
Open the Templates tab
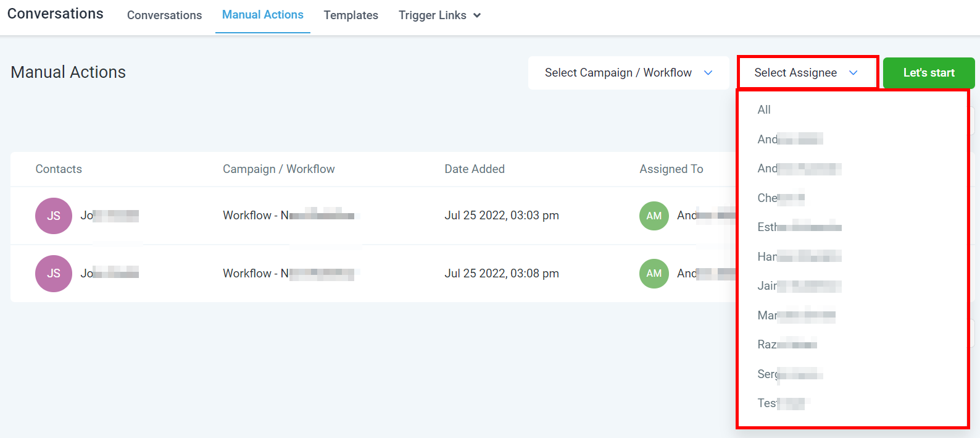click(x=351, y=15)
